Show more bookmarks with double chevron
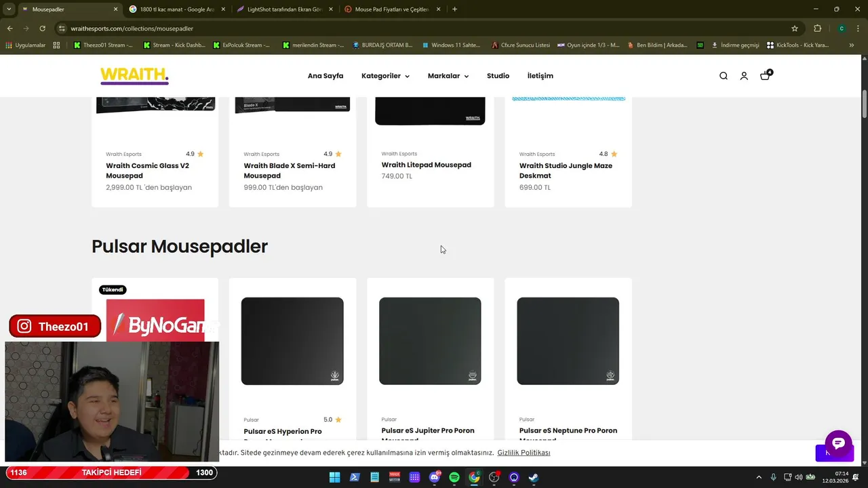Viewport: 868px width, 488px height. pos(852,45)
